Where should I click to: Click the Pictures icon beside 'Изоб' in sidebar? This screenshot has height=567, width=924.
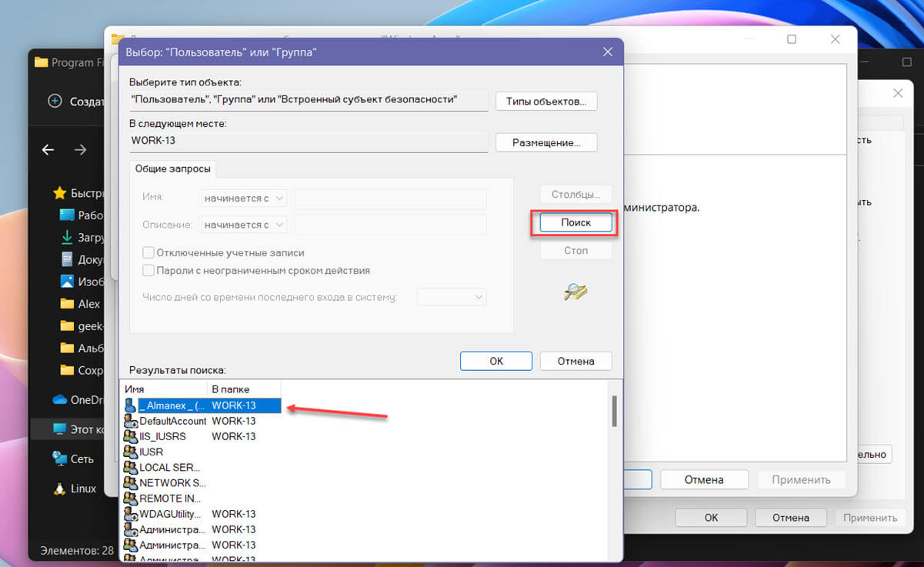(66, 282)
